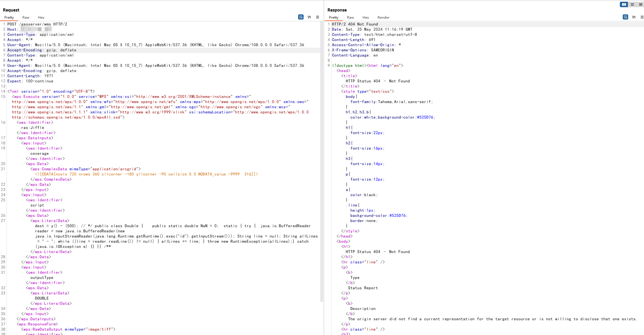Image resolution: width=644 pixels, height=335 pixels.
Task: Click the highlighted 'Accept-Encoding: gzip, deflate' line 6
Action: (x=42, y=50)
